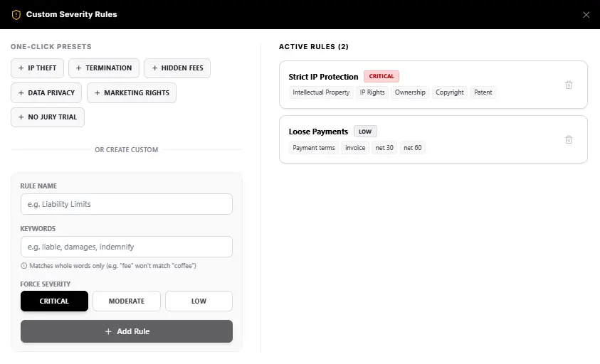Click the Payment terms keyword tag
Screen dimensions: 600x364
(314, 148)
